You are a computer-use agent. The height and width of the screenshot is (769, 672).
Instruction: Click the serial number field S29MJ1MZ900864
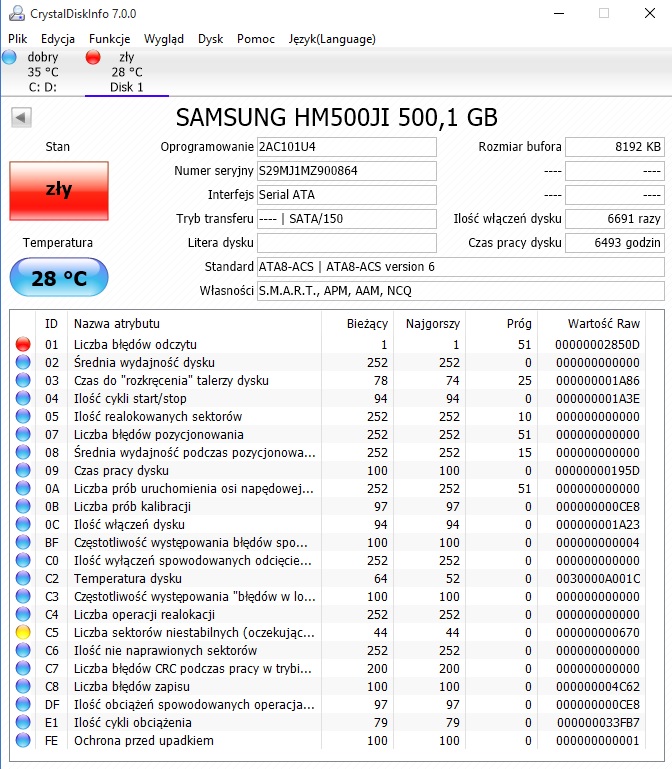pos(347,171)
